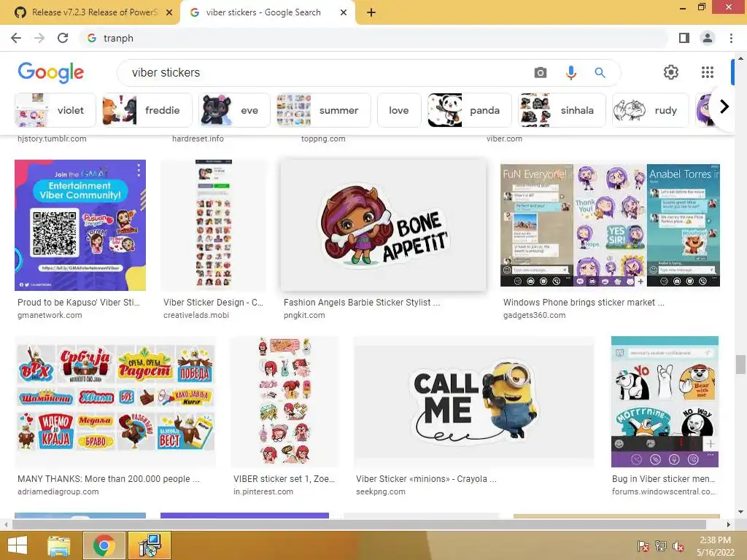Open MANY THANKS 200.000 people link
747x560 pixels.
tap(109, 479)
